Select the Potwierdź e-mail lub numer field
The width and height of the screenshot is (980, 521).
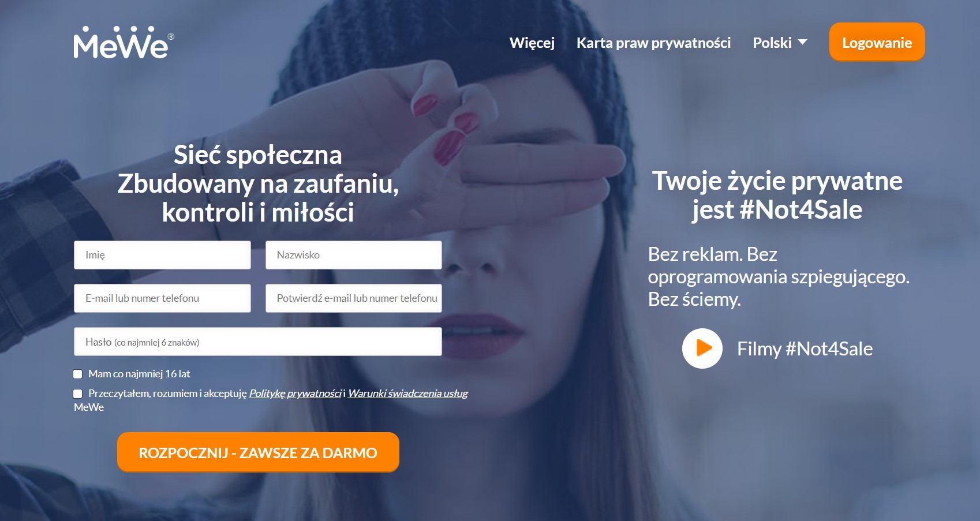click(354, 298)
